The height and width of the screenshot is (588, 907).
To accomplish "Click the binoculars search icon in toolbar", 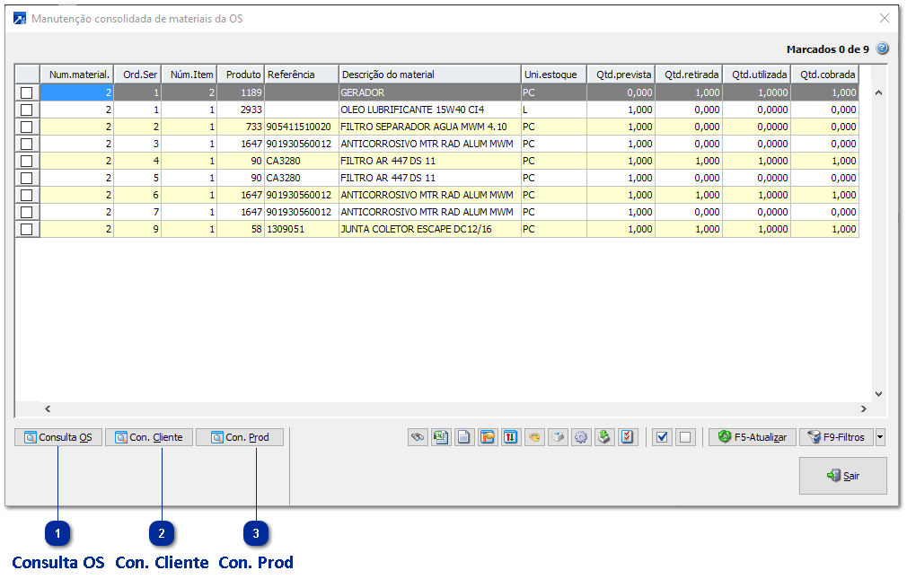I will pos(417,437).
